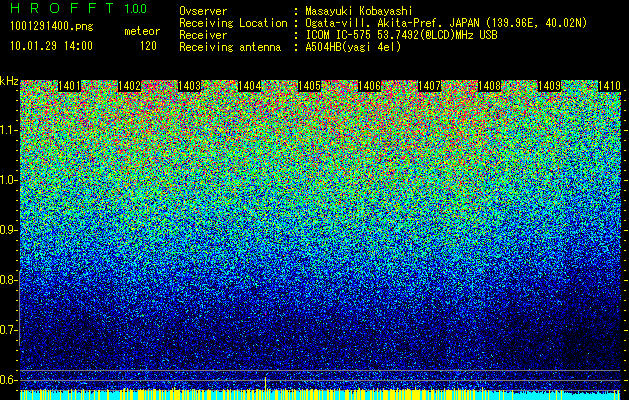The height and width of the screenshot is (400, 629).
Task: Click the 1403 time marker
Action: pyautogui.click(x=189, y=86)
